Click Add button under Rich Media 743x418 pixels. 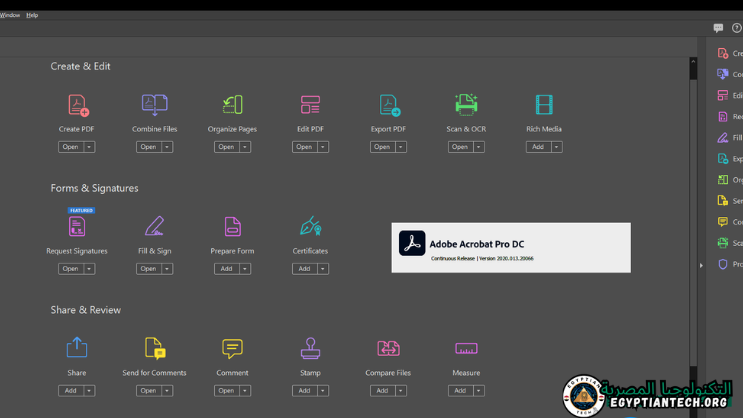538,147
